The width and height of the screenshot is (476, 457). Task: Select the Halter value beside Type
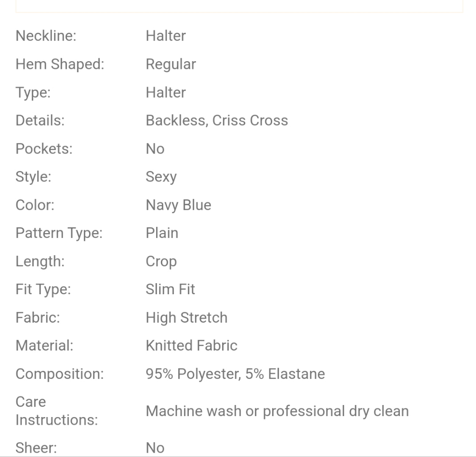point(166,92)
